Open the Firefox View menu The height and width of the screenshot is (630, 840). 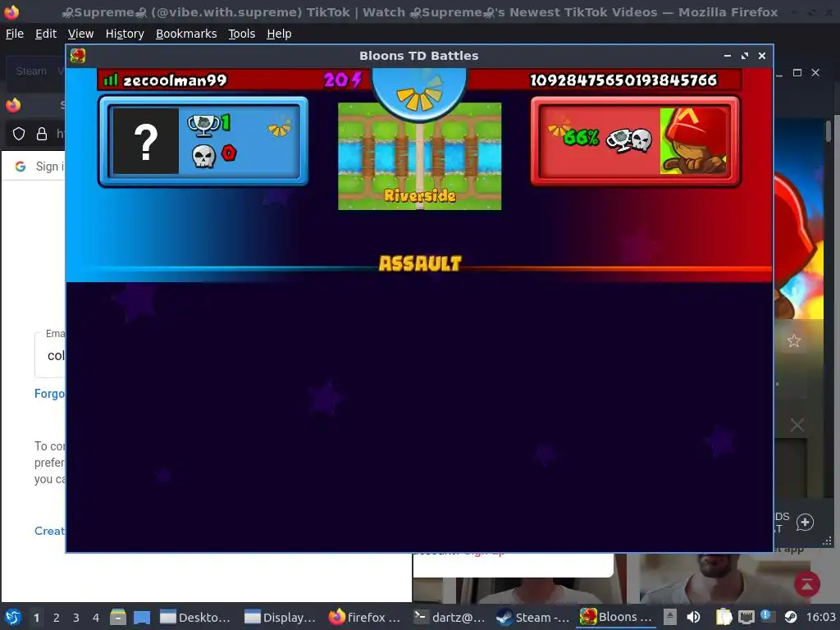(81, 34)
